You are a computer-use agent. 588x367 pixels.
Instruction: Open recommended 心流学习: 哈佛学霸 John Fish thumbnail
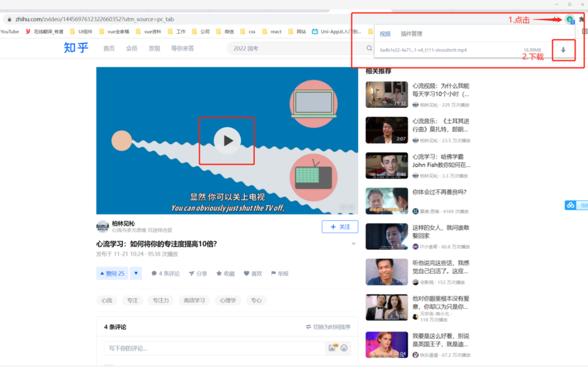tap(387, 166)
